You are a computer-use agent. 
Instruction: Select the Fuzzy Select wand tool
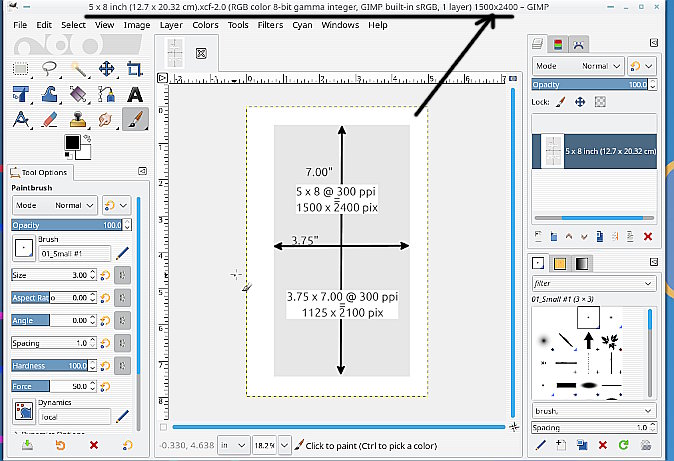77,69
